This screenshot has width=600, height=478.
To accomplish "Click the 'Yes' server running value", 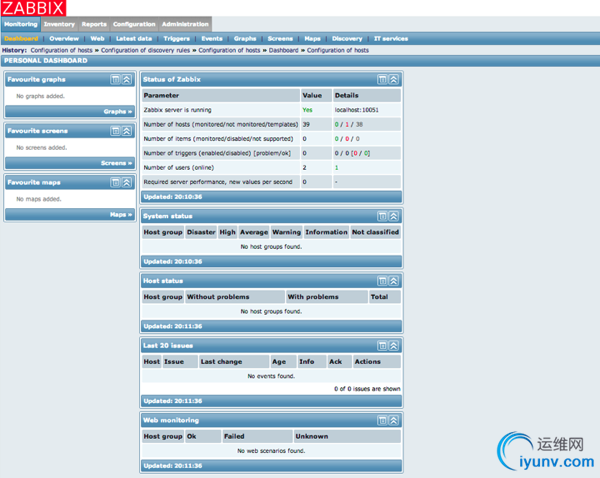I will [x=307, y=110].
